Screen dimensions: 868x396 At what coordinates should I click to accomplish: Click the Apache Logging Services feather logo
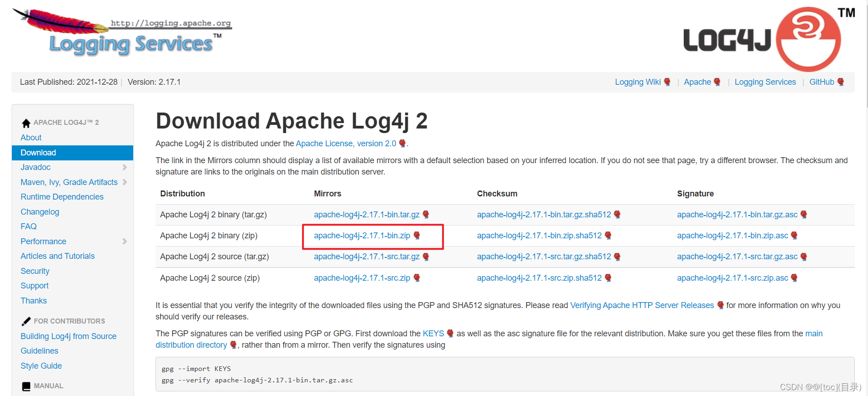pyautogui.click(x=122, y=32)
